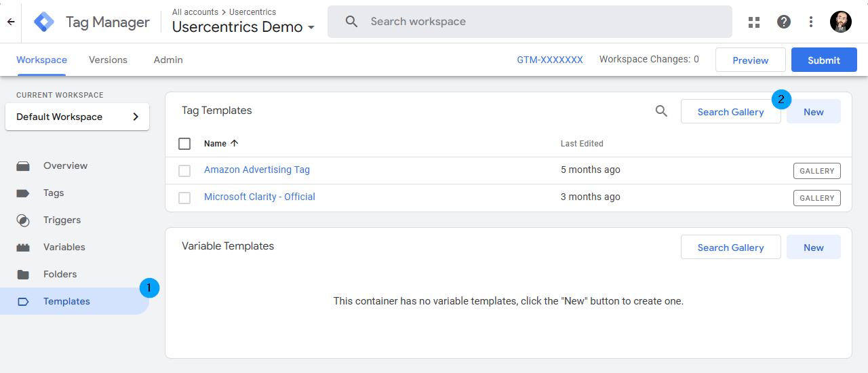Screen dimensions: 868x373
Task: Switch to the Admin tab
Action: 168,60
